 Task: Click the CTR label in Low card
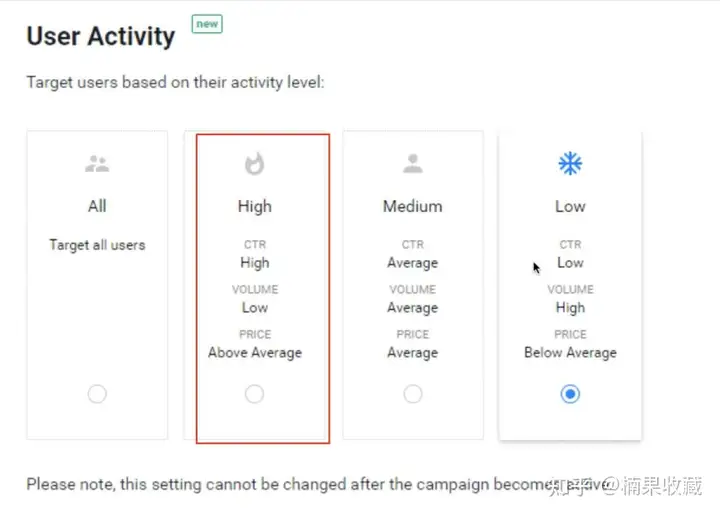(x=570, y=245)
